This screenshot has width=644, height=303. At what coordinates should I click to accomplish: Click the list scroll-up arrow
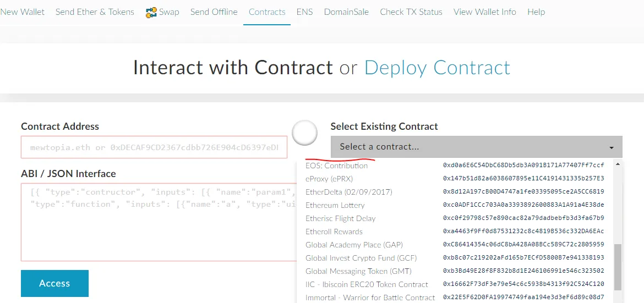[617, 164]
